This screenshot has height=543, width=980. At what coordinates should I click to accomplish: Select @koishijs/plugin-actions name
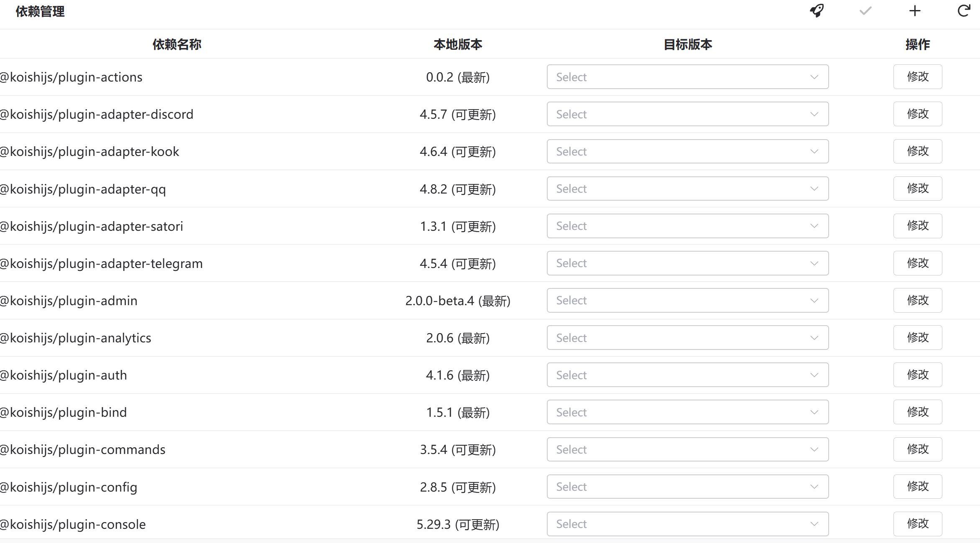(x=71, y=77)
